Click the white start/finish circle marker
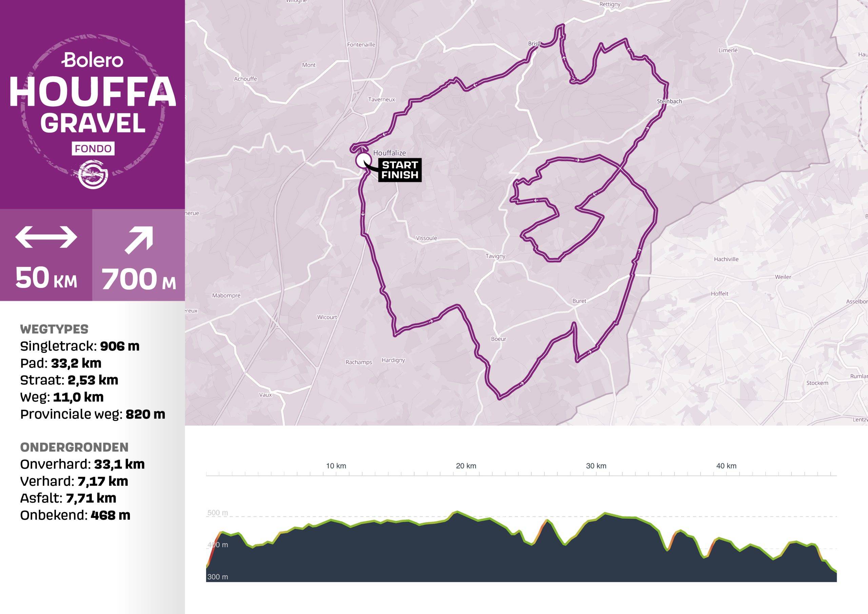 pyautogui.click(x=363, y=160)
